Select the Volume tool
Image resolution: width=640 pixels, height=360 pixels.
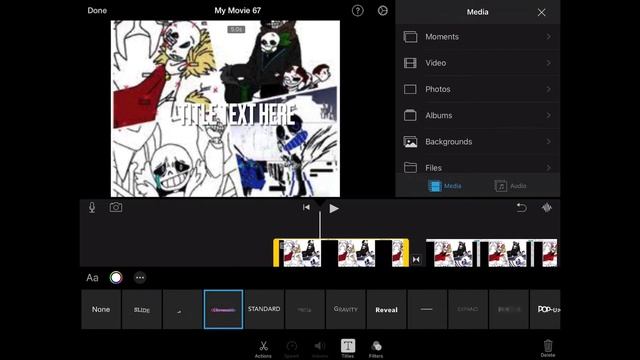pos(320,348)
